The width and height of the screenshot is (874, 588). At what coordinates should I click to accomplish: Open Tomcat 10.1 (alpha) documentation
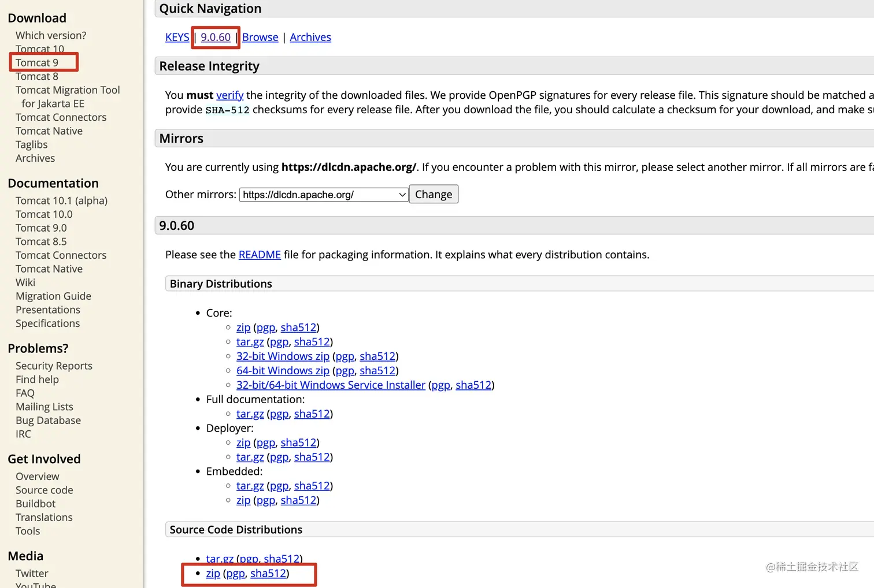coord(62,200)
